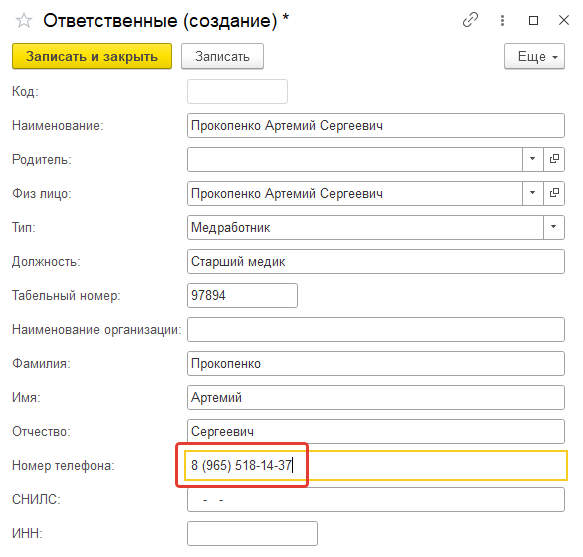The width and height of the screenshot is (583, 557).
Task: Maximize the form window
Action: (x=533, y=20)
